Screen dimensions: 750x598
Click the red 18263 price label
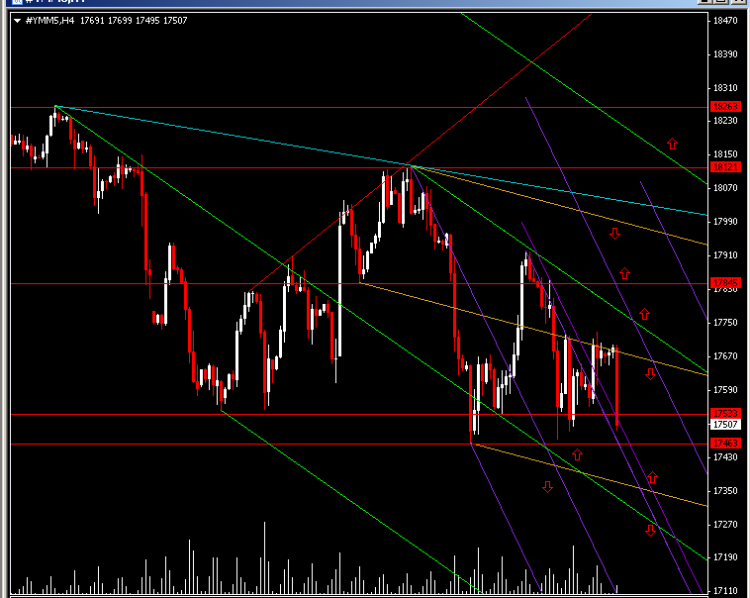pyautogui.click(x=726, y=107)
